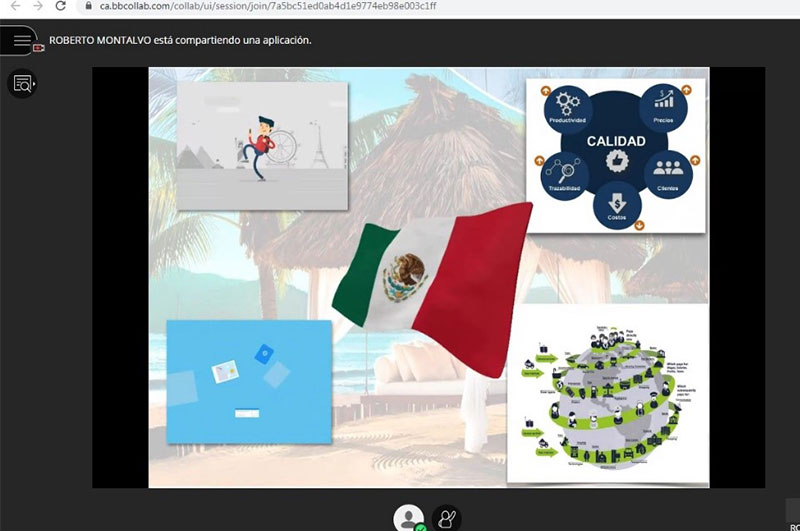Raise your hand in the session
The height and width of the screenshot is (531, 800).
(447, 519)
